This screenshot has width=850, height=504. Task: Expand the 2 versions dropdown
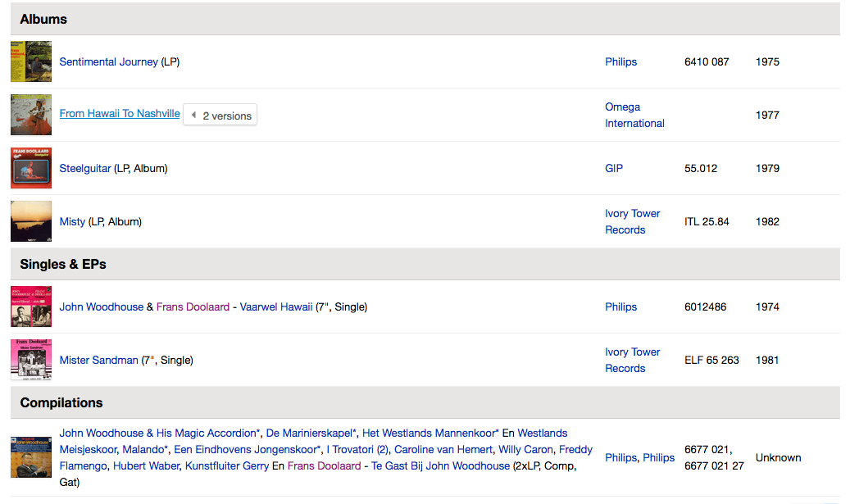[x=220, y=115]
